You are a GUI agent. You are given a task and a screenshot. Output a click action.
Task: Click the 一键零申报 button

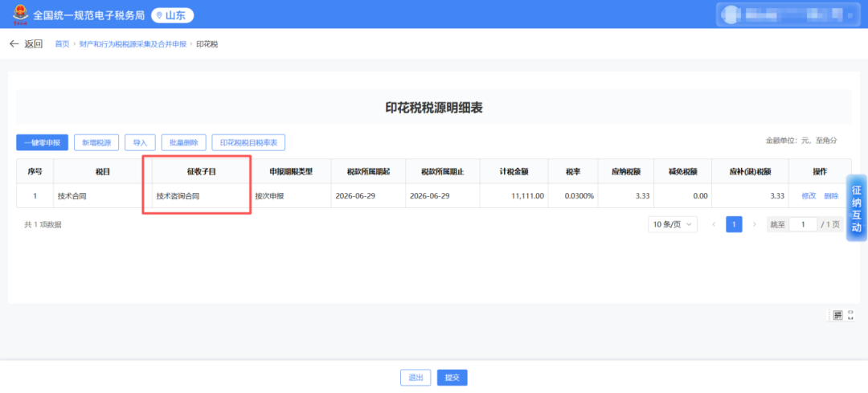point(42,143)
